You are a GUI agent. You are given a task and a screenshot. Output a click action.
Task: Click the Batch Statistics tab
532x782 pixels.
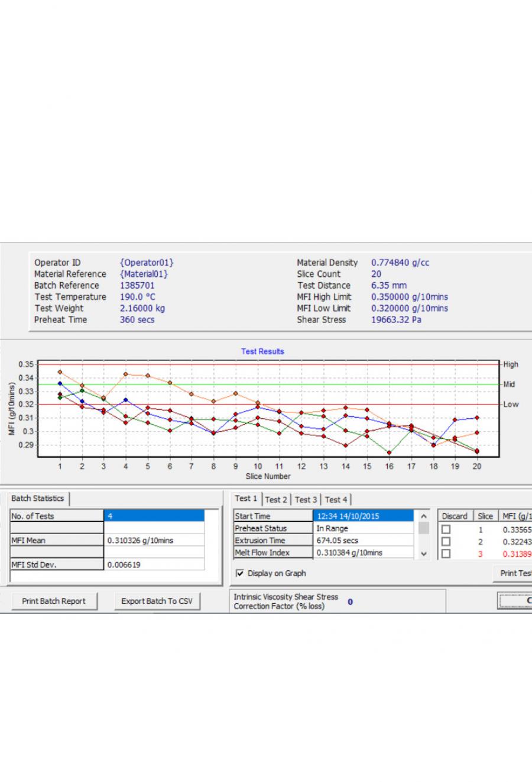point(38,499)
